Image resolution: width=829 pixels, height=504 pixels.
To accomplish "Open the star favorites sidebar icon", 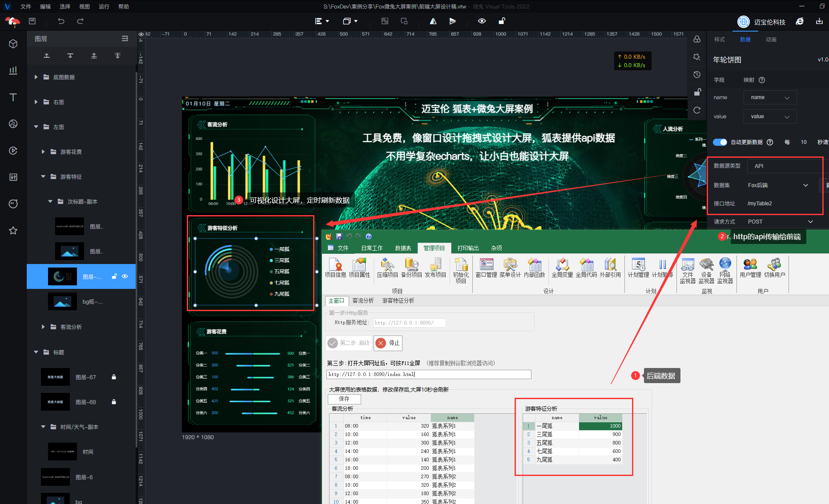I will [x=13, y=230].
